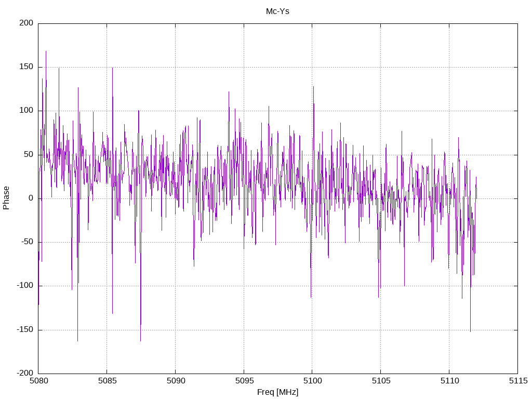Click the -200 y-axis tick label
This screenshot has height=399, width=532.
click(x=25, y=373)
